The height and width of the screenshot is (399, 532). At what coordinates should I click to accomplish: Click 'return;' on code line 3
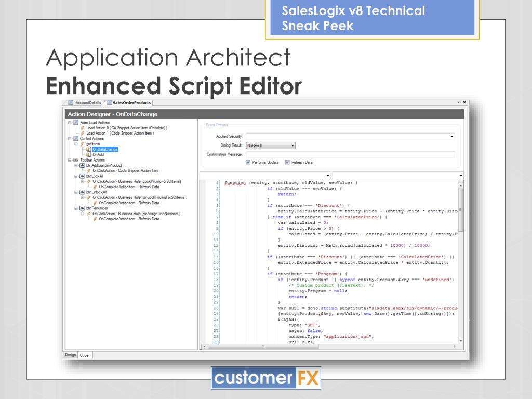(x=287, y=194)
